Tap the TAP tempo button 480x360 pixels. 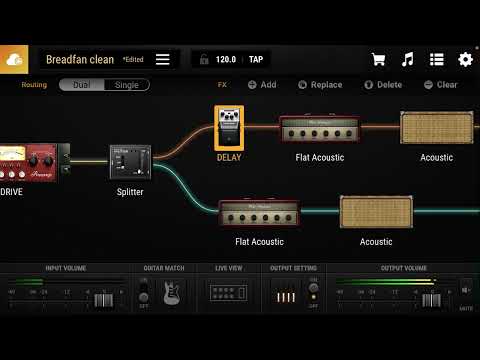[256, 59]
